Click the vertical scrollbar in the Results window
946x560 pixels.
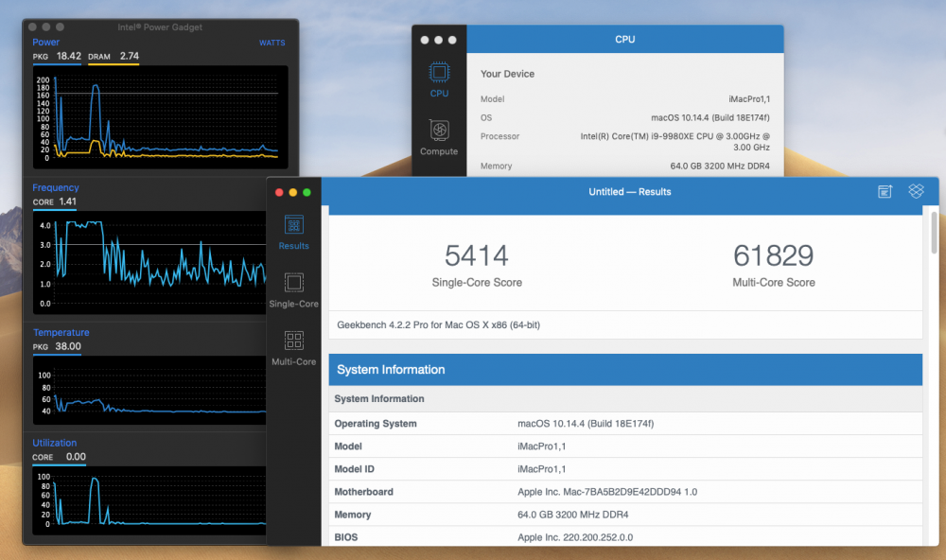point(934,233)
